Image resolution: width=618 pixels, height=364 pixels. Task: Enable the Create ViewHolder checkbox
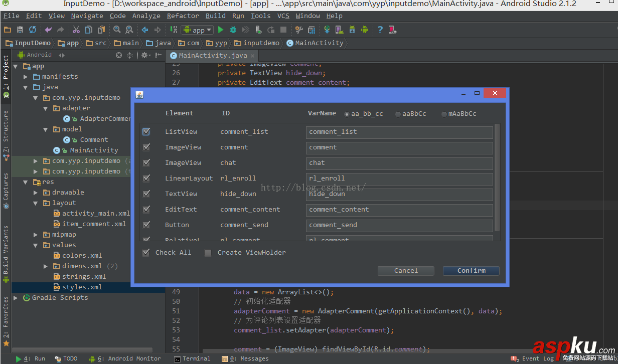pos(208,253)
